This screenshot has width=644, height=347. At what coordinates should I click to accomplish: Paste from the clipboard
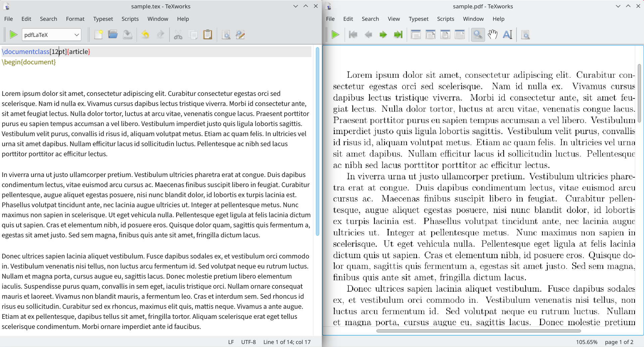pos(208,35)
